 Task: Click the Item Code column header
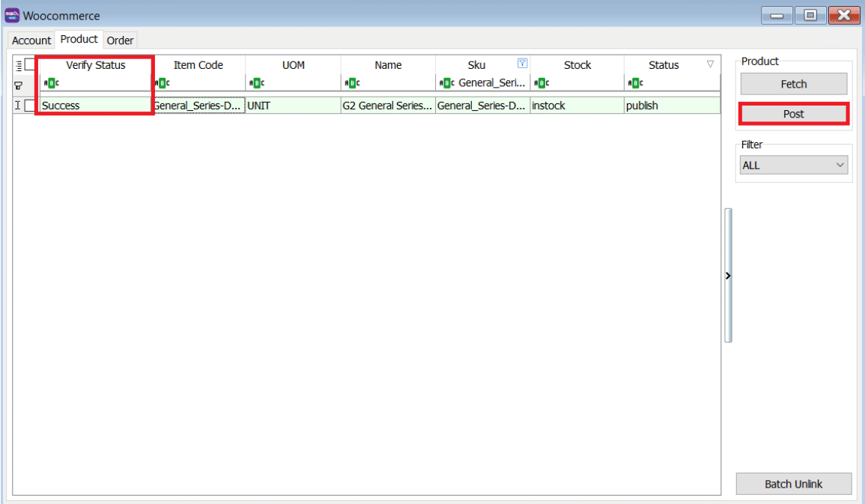[198, 65]
